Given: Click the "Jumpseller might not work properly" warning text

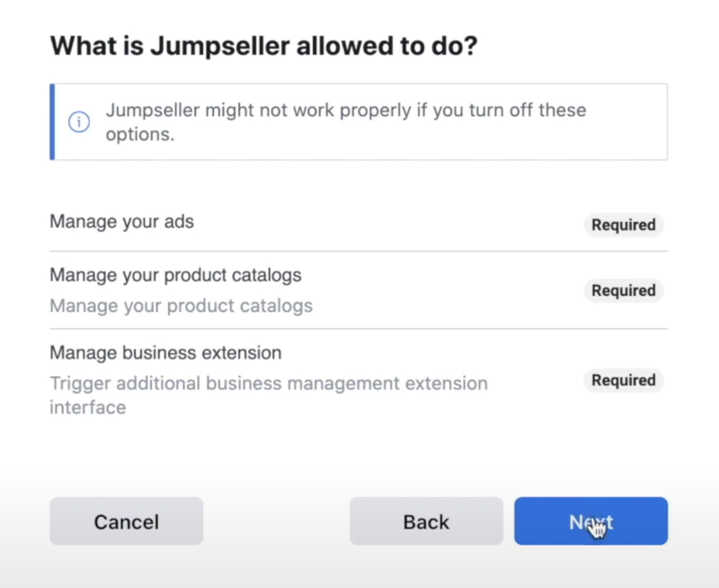Looking at the screenshot, I should pos(345,111).
